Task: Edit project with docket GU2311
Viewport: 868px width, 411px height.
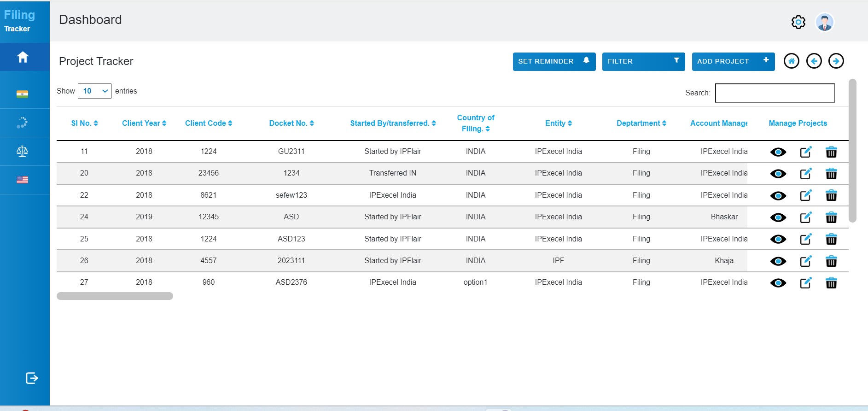Action: tap(806, 152)
